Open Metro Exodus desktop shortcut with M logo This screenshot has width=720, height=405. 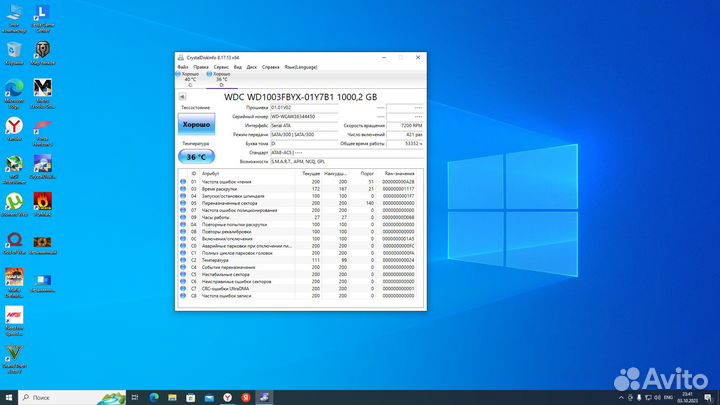point(42,94)
